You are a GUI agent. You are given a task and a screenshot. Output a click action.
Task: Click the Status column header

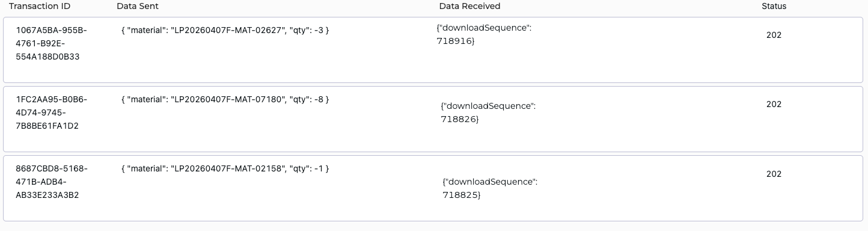(x=774, y=6)
